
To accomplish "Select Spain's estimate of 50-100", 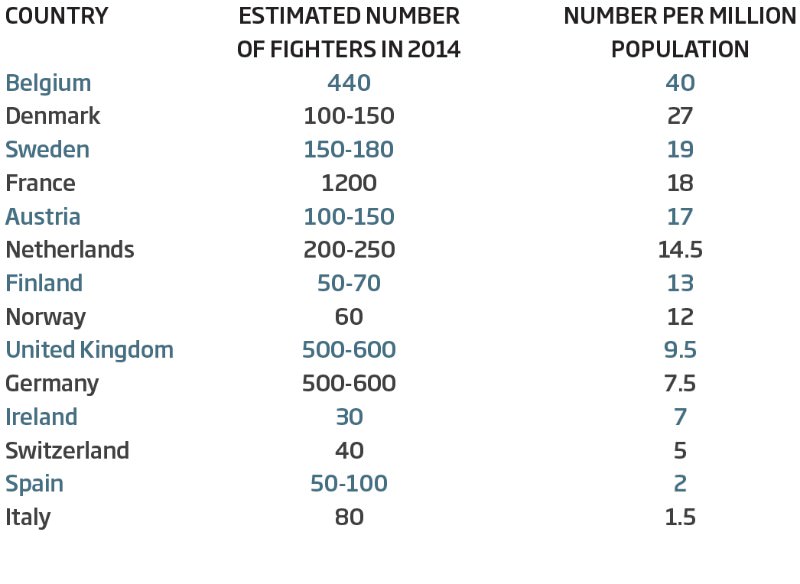I will pos(349,484).
